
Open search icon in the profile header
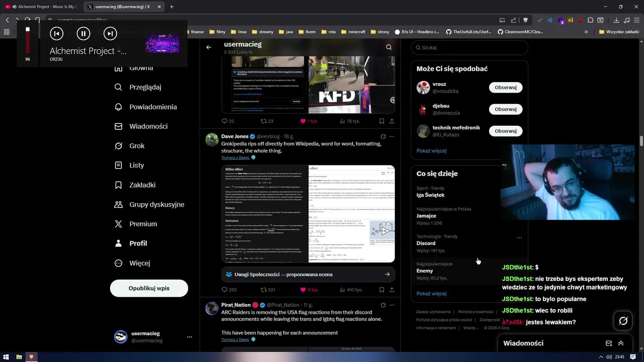coord(389,47)
